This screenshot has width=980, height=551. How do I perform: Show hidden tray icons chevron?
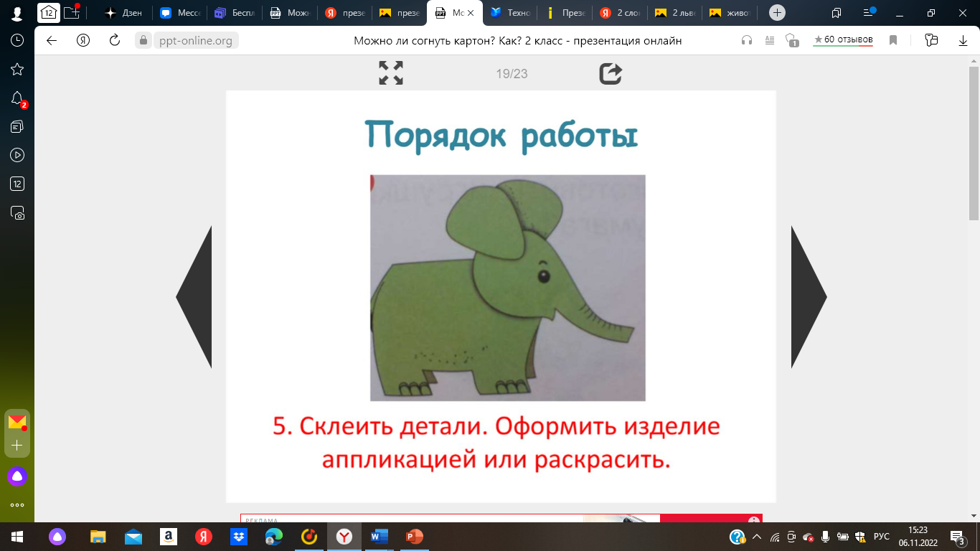coord(757,537)
